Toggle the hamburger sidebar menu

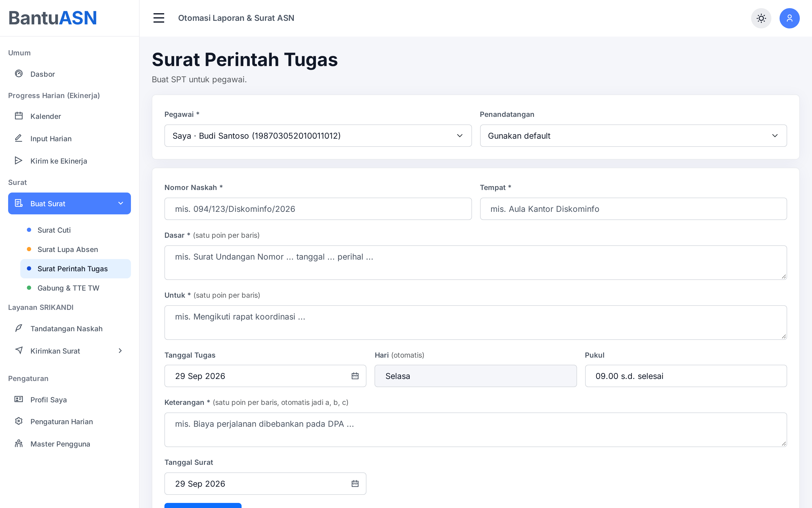(x=159, y=18)
